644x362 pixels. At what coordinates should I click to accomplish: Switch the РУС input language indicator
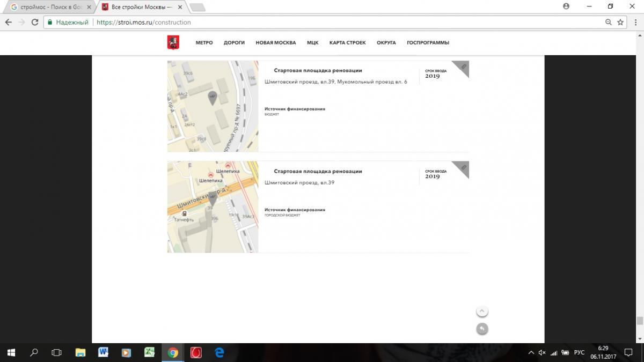pyautogui.click(x=579, y=353)
